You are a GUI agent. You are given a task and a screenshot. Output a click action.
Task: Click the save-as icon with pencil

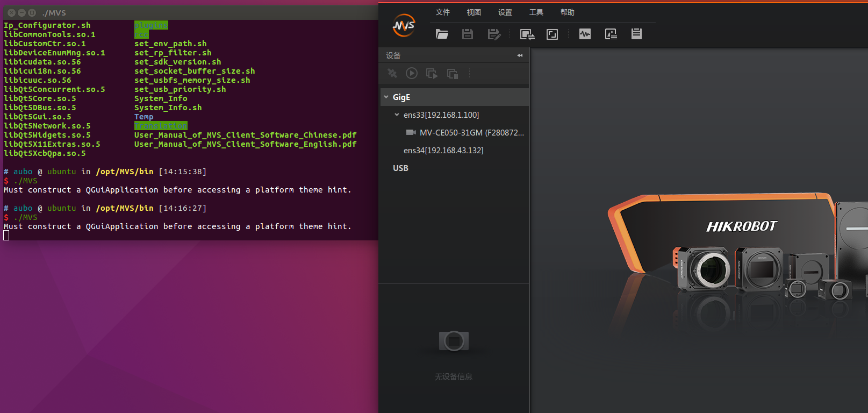click(x=494, y=34)
